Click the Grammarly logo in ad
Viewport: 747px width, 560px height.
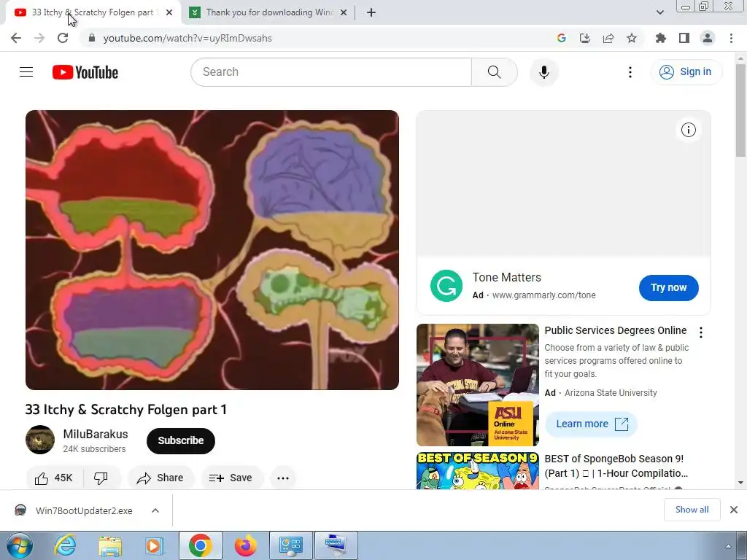click(446, 286)
